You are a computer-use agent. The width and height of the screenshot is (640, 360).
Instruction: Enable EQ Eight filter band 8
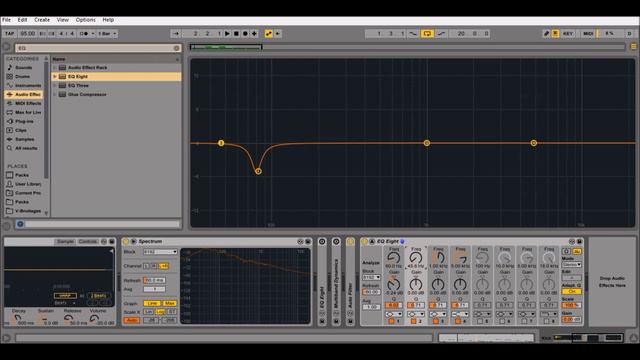click(x=547, y=321)
